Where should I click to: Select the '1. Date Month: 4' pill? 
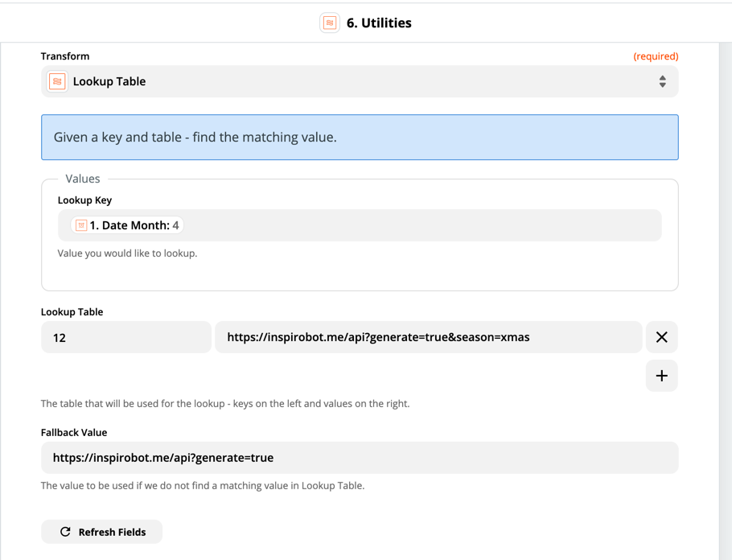pos(127,225)
